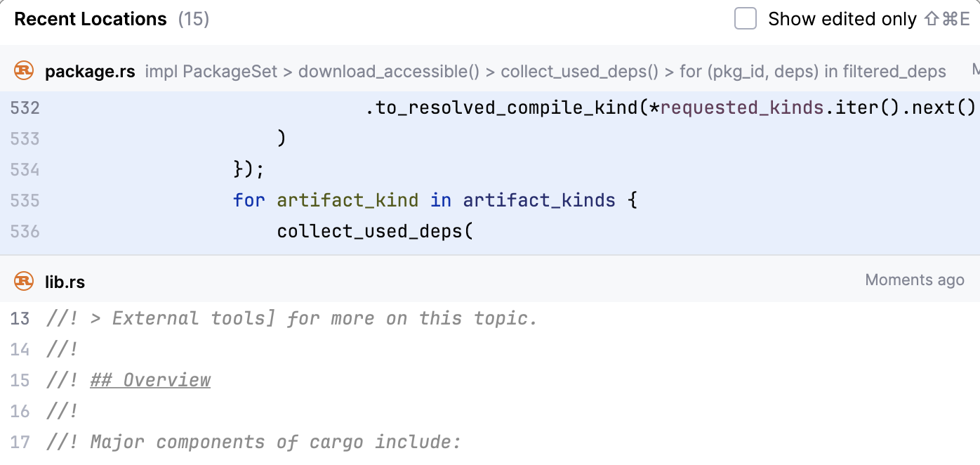Click line number 532 in the gutter
Screen dimensions: 980x465
(25, 108)
